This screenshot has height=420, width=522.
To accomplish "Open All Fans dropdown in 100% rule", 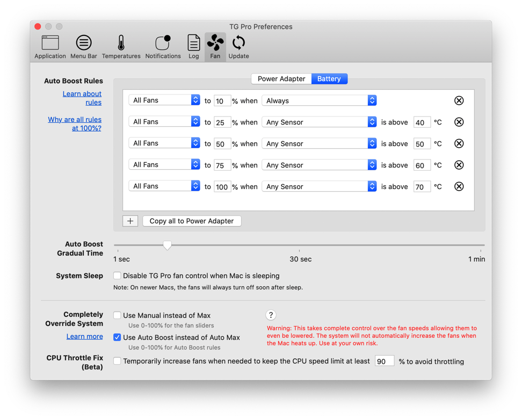I will tap(164, 186).
